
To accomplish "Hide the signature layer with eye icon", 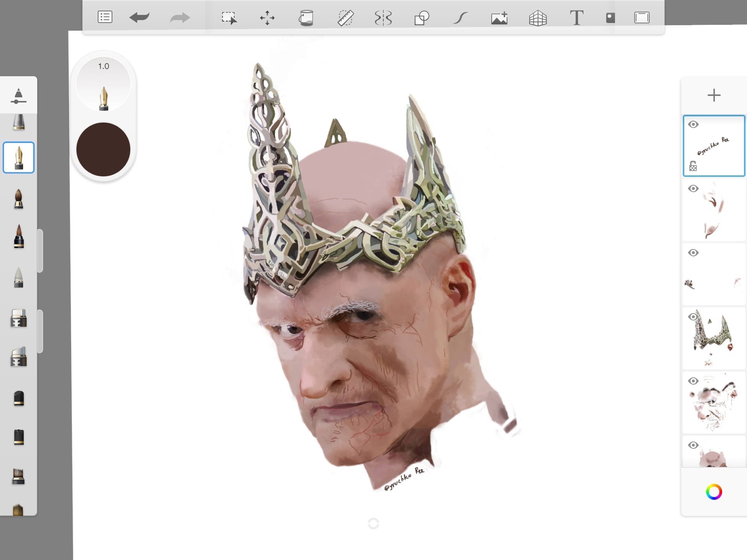I will [x=693, y=124].
